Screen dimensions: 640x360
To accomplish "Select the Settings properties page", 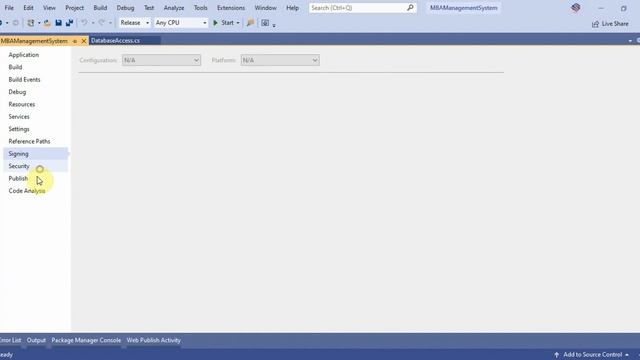I will pos(19,129).
